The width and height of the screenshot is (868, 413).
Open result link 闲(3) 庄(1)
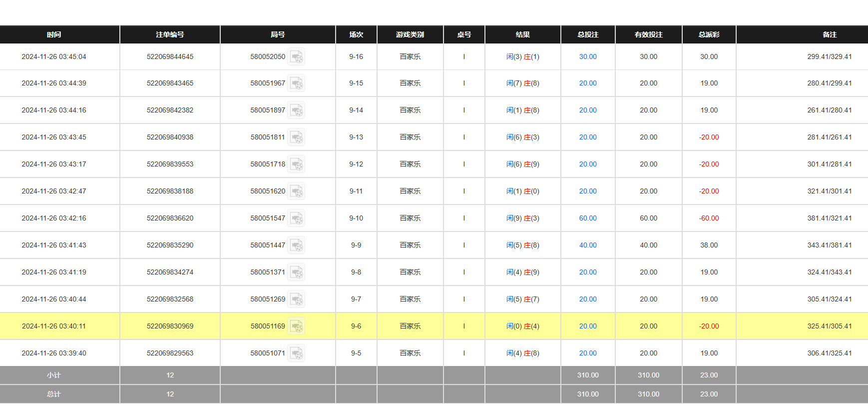[x=522, y=57]
